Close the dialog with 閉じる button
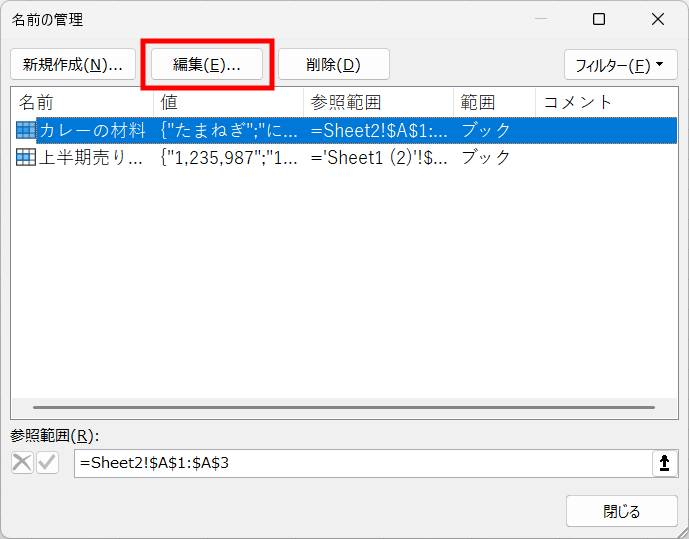This screenshot has height=539, width=689. 621,511
